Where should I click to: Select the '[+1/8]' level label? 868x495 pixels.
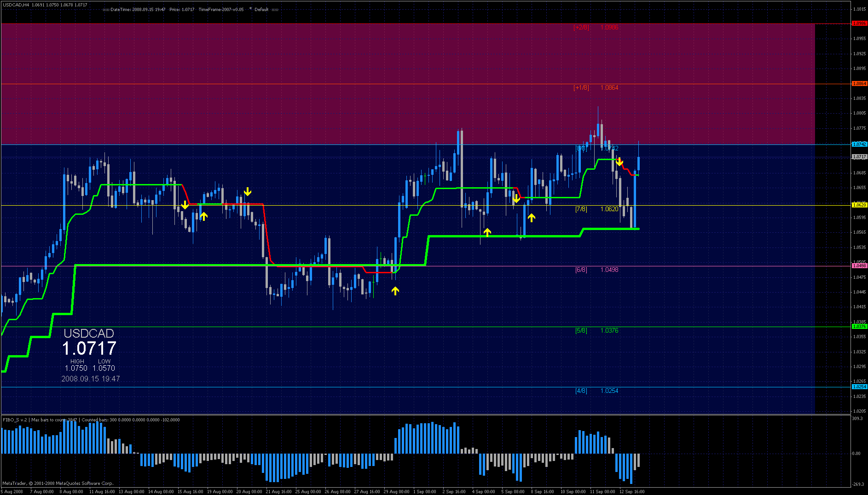coord(581,87)
